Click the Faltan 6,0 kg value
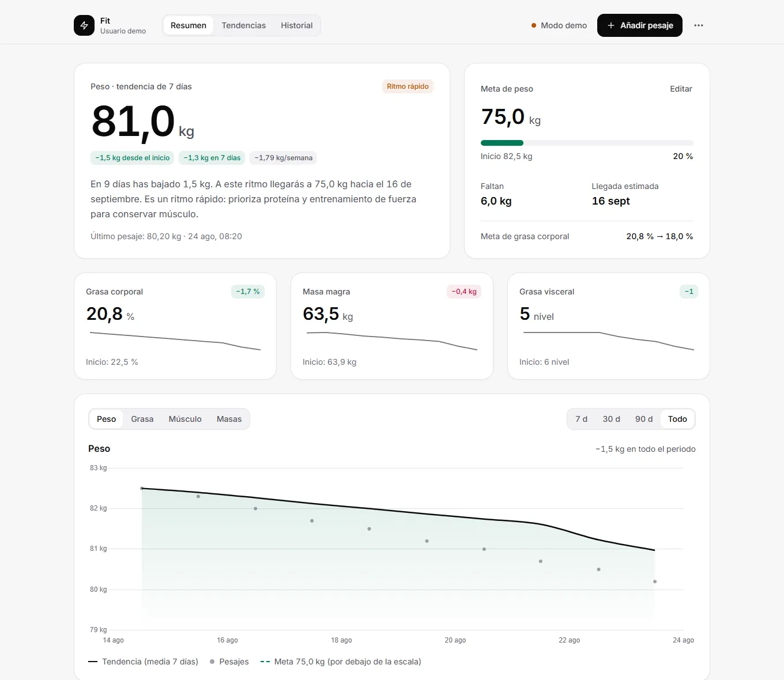 496,201
